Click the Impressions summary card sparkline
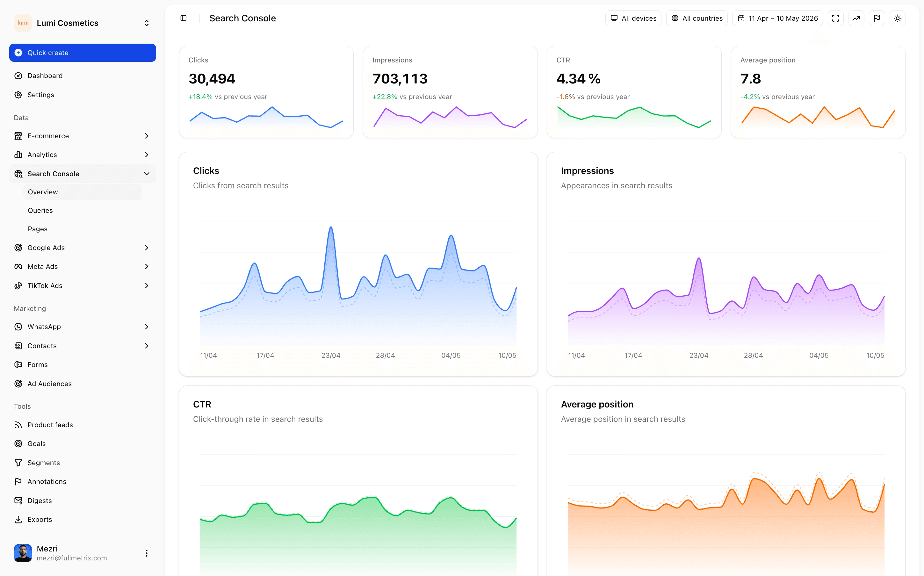This screenshot has height=576, width=924. click(450, 118)
